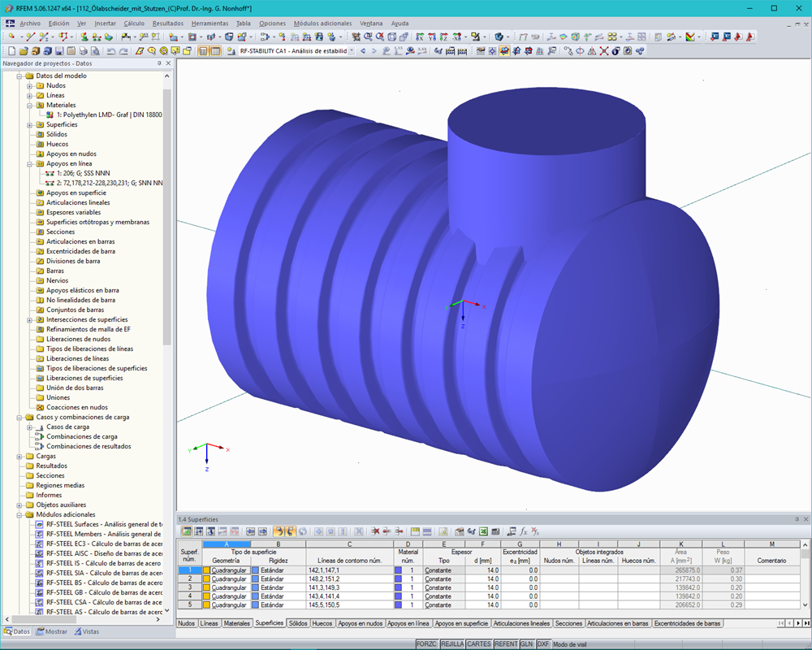Click the Redo arrow icon
Screen dimensions: 812x650
click(x=123, y=51)
